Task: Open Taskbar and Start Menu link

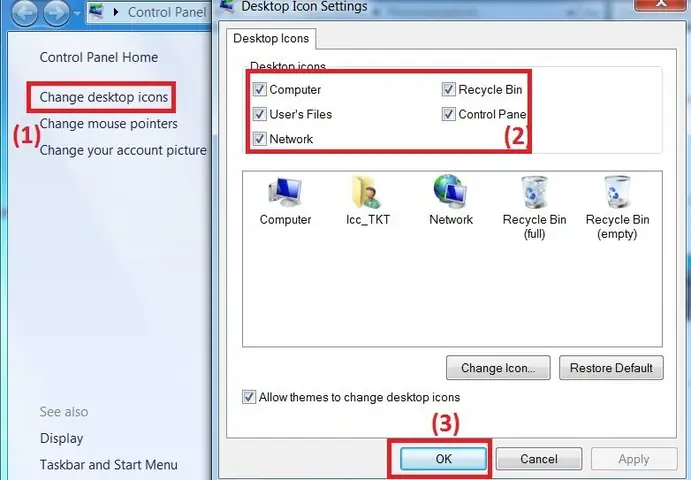Action: pyautogui.click(x=108, y=465)
